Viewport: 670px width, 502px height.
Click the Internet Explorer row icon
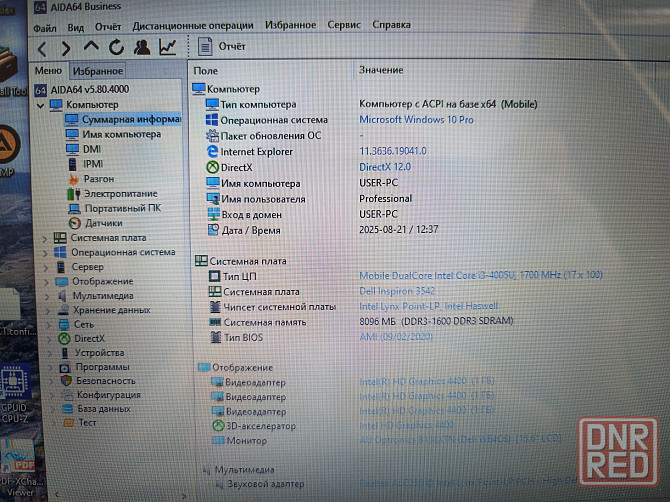pyautogui.click(x=212, y=152)
